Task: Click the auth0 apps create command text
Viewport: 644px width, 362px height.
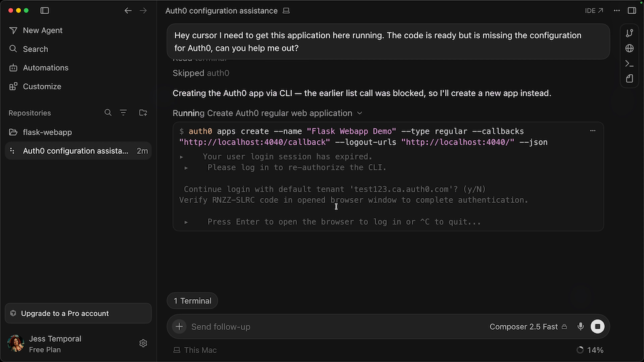Action: click(364, 136)
